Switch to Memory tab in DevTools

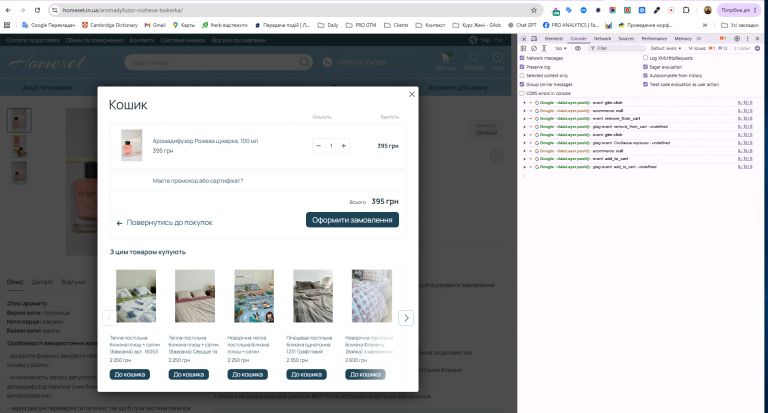[683, 38]
